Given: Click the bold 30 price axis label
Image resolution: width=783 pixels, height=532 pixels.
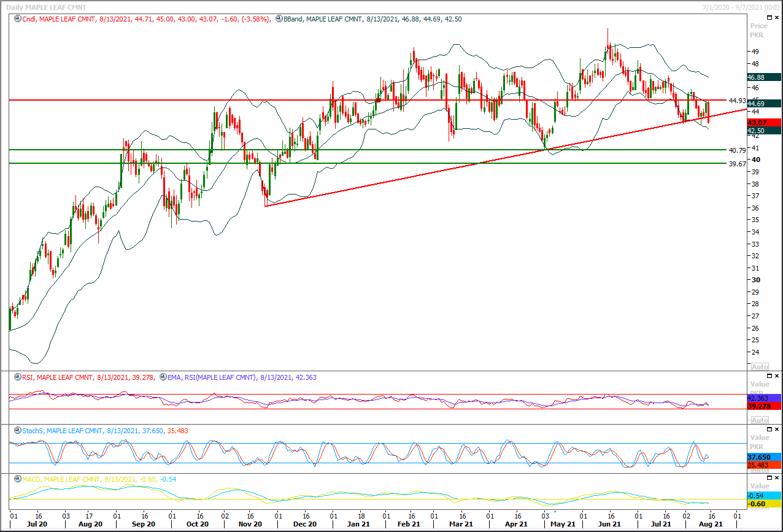Looking at the screenshot, I should pyautogui.click(x=756, y=280).
